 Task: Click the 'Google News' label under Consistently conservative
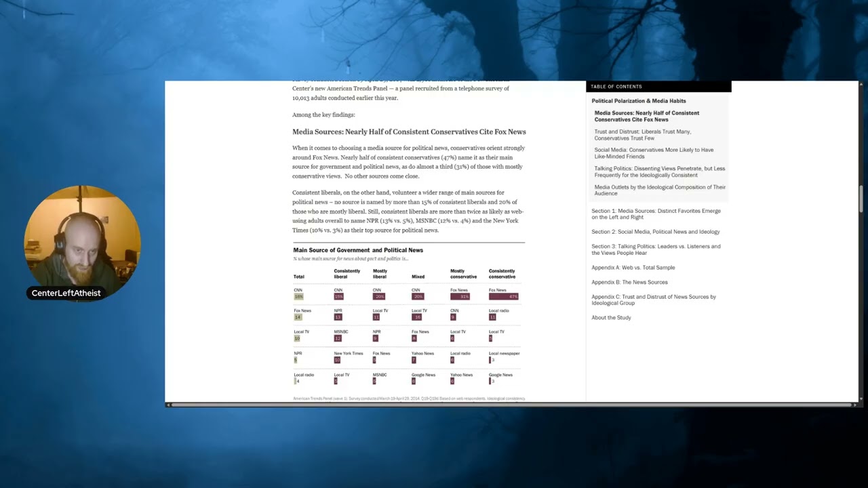tap(500, 375)
